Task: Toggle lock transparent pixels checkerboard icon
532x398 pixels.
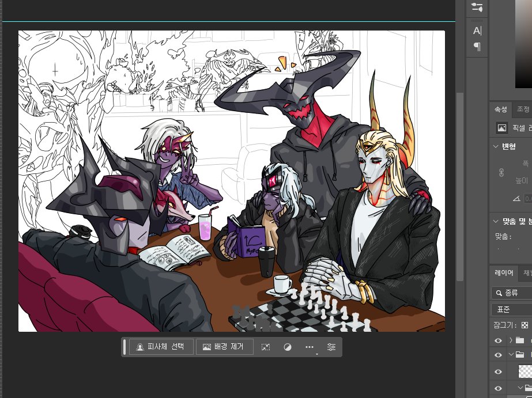Action: click(x=525, y=325)
